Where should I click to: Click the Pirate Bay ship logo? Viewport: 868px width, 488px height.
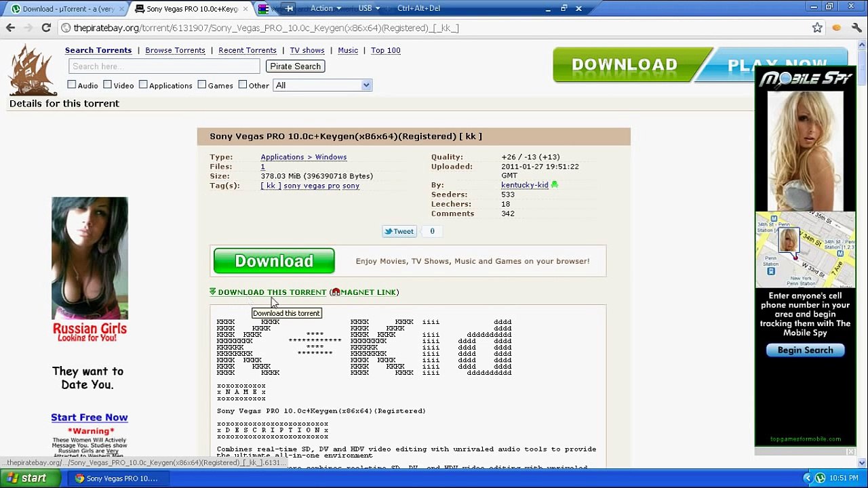[33, 69]
